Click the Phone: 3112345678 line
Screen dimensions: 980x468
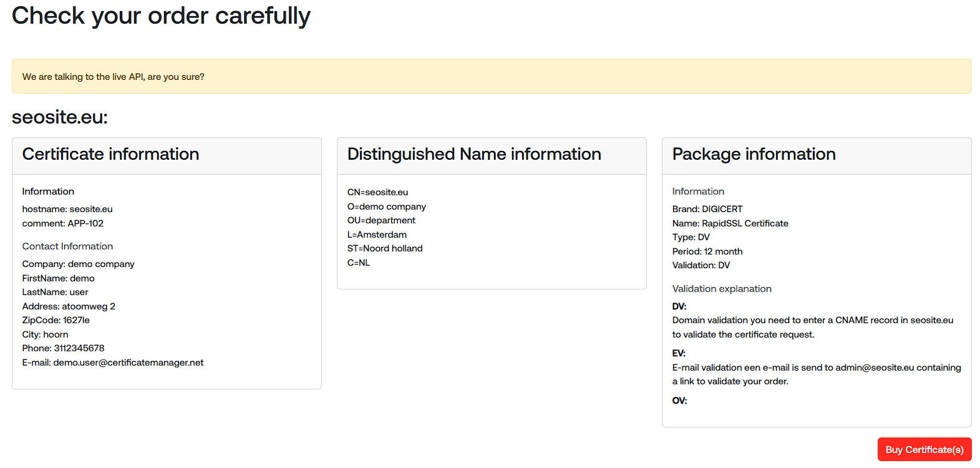click(x=63, y=348)
